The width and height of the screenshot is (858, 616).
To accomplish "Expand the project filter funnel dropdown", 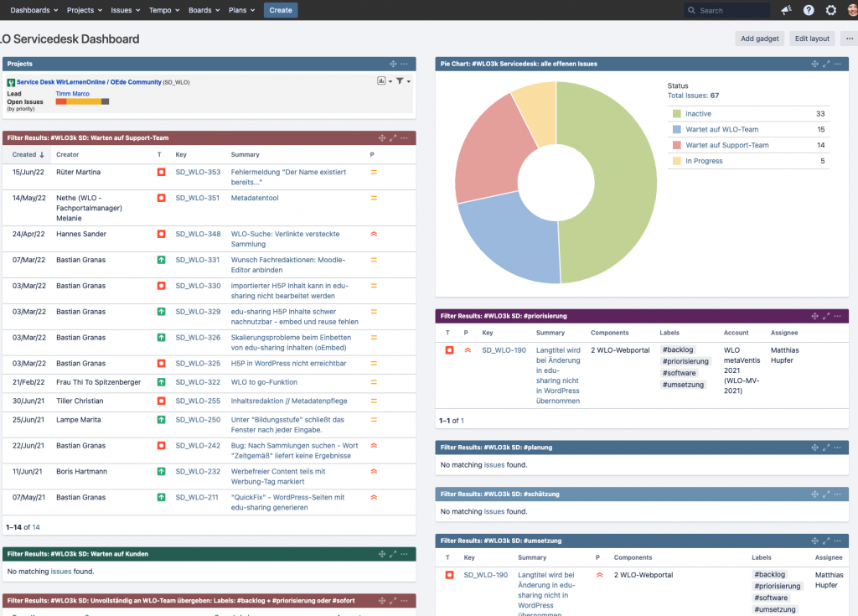I will (x=402, y=81).
